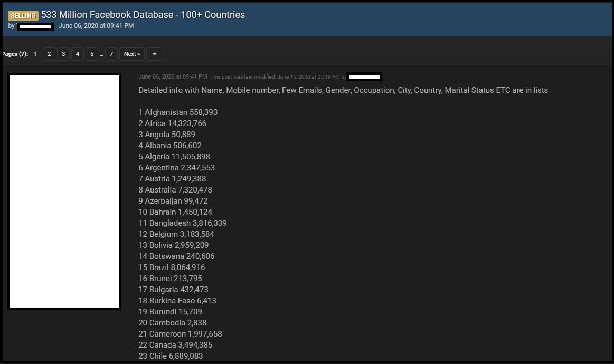Click the Detailed info description line

[x=343, y=90]
